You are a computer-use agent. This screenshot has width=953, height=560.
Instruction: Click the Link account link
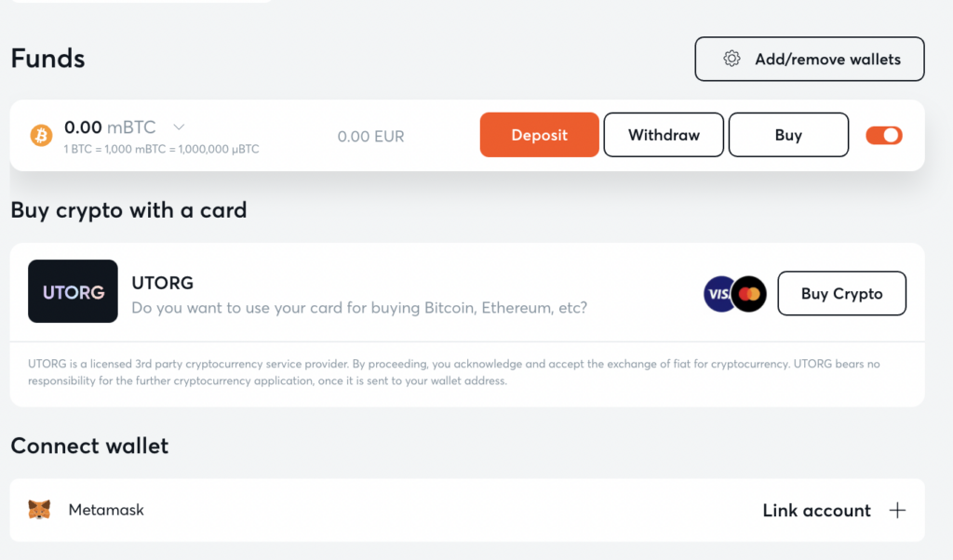click(816, 510)
